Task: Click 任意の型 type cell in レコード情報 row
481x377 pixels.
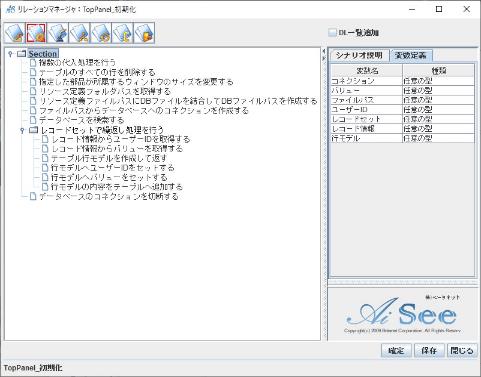Action: click(x=438, y=129)
